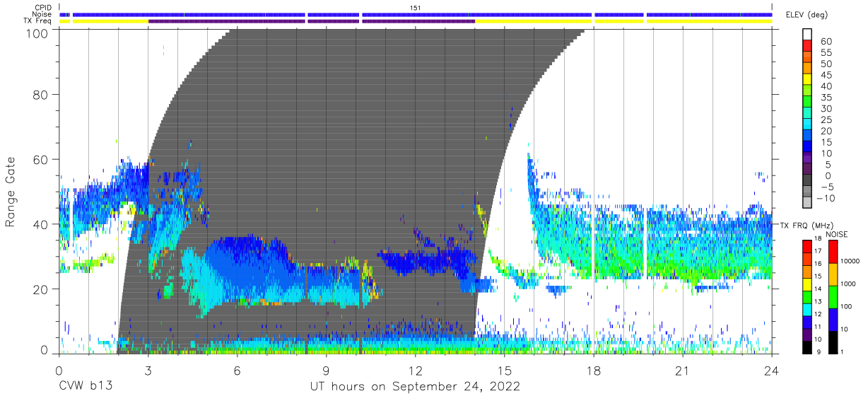Click the '24' tick on the UT hours axis
The image size is (868, 401).
(772, 371)
